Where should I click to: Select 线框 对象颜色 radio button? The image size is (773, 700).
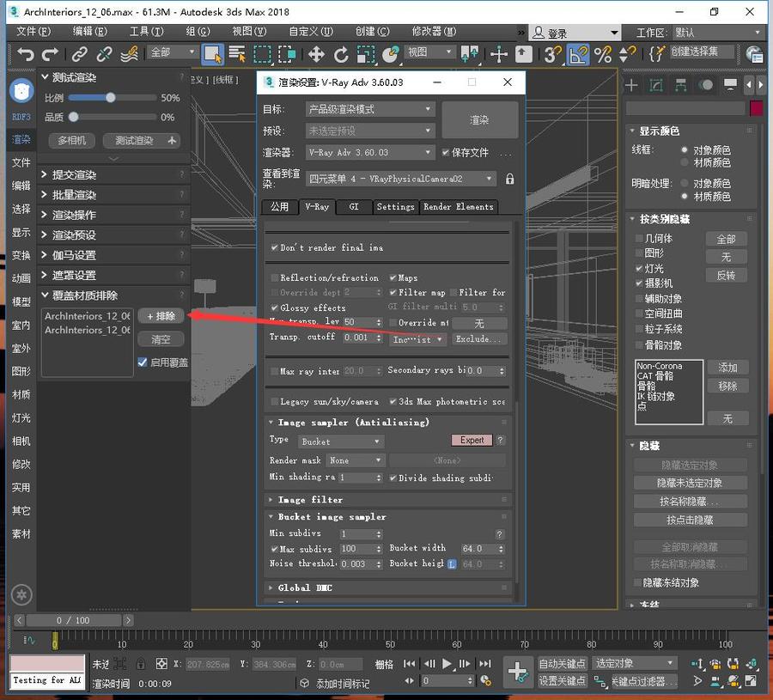pyautogui.click(x=685, y=149)
